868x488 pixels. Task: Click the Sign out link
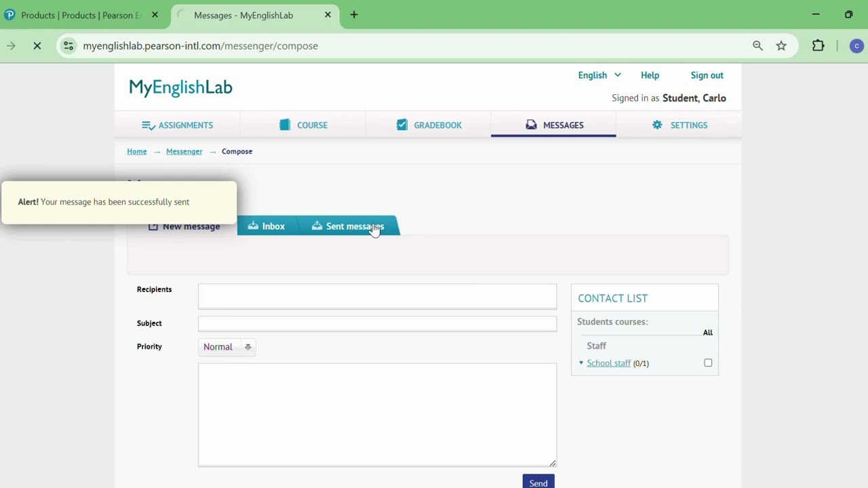click(707, 75)
